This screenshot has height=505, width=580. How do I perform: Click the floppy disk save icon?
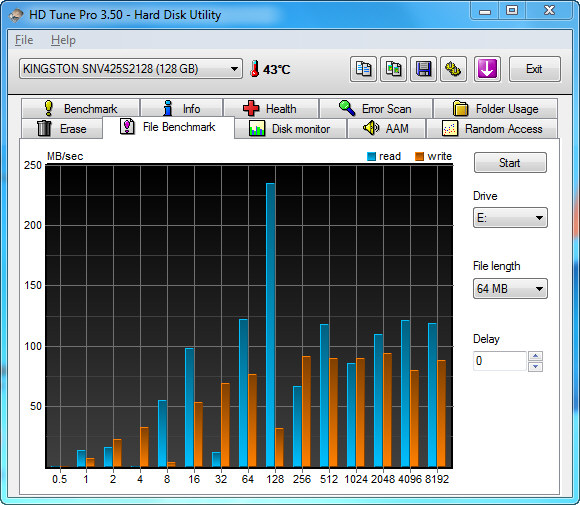[x=424, y=69]
